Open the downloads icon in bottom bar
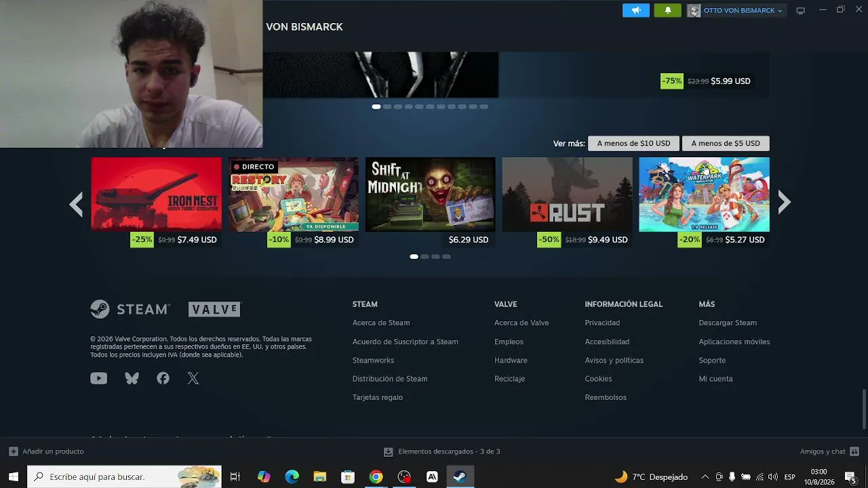868x488 pixels. pyautogui.click(x=389, y=451)
